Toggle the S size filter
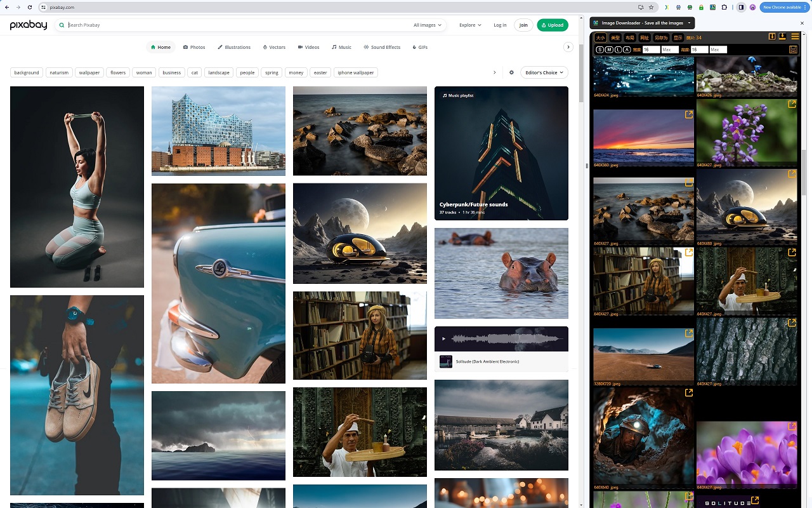 pyautogui.click(x=600, y=50)
